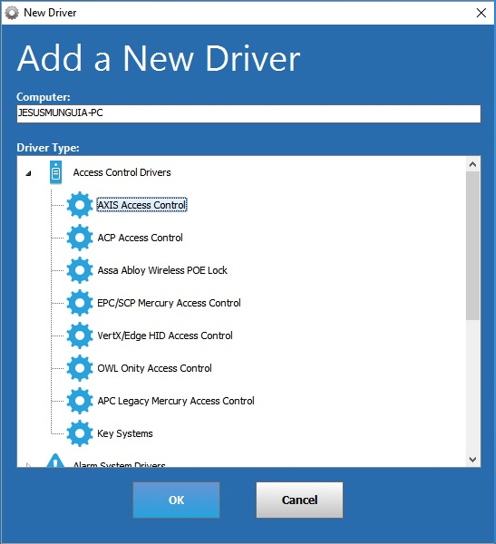Image resolution: width=496 pixels, height=544 pixels.
Task: Click the driver list scroll down arrow
Action: point(473,459)
